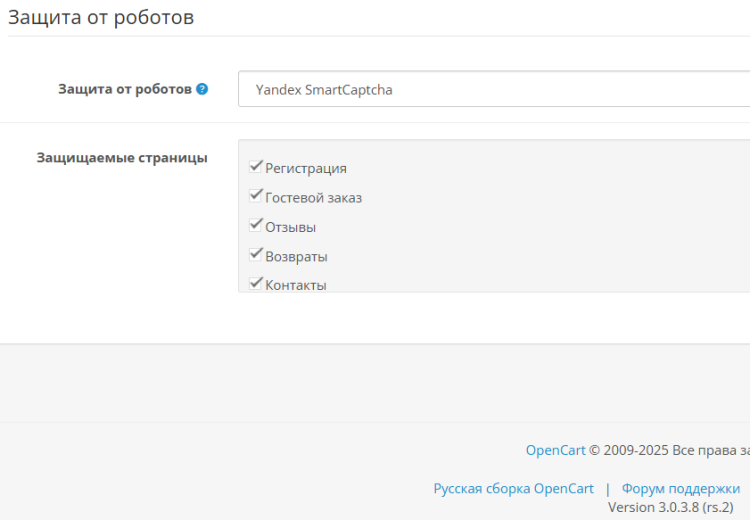Untick the Отзывы checkbox box

click(255, 225)
